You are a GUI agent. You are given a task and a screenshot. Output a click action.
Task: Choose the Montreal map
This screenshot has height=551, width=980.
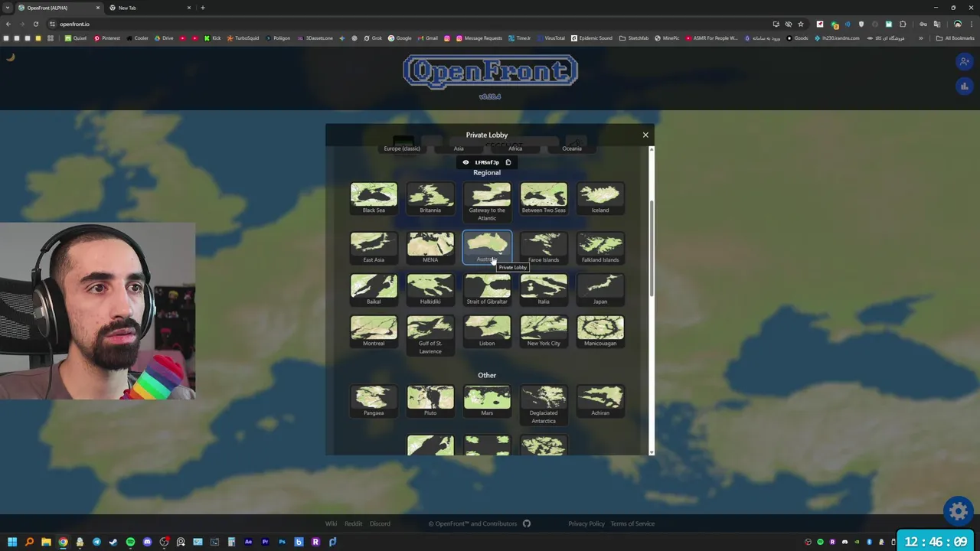[374, 331]
